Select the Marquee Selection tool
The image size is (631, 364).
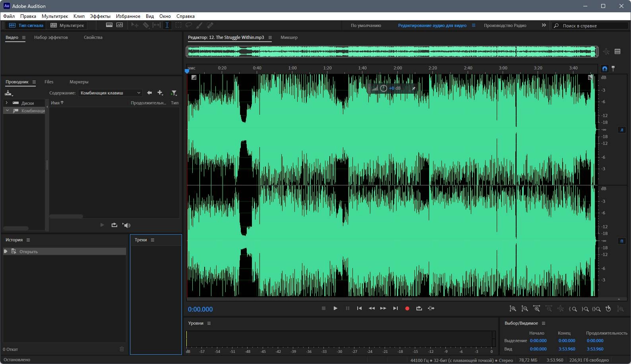pyautogui.click(x=178, y=25)
